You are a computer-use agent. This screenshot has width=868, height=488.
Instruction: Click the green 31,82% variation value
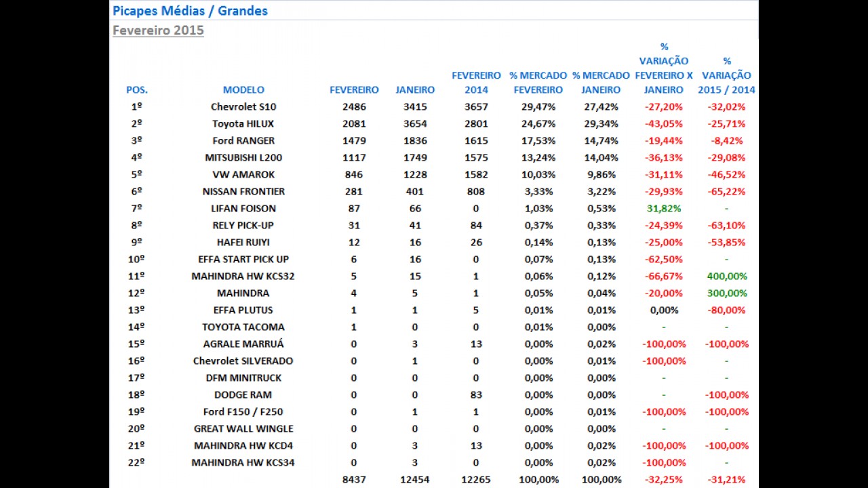(x=664, y=208)
